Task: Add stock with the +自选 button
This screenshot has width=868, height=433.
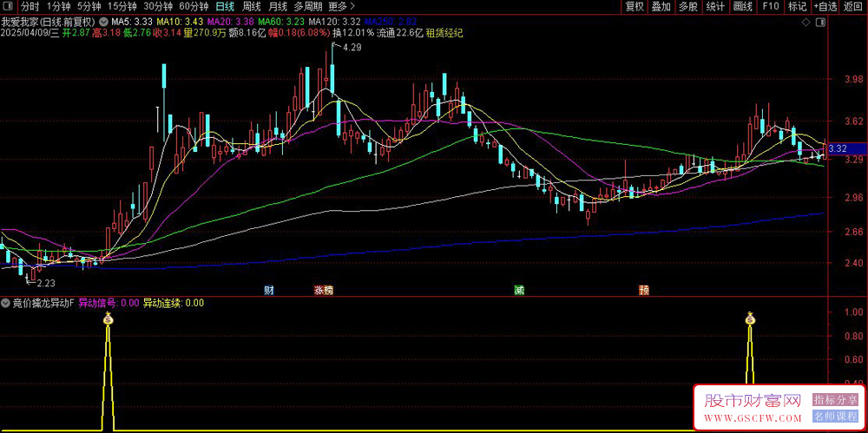Action: coord(825,7)
